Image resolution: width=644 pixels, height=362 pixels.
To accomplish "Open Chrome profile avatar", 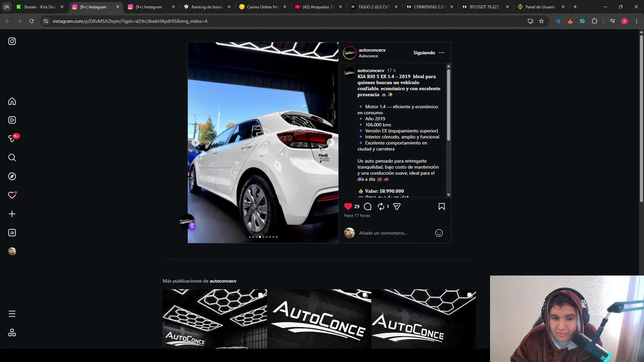I will (624, 21).
